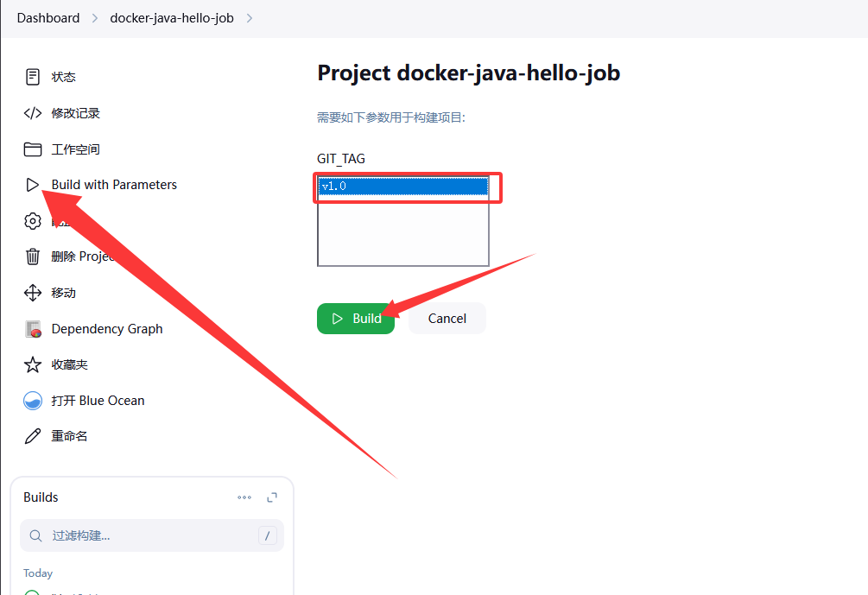Click the Builds panel title
868x595 pixels.
[x=41, y=497]
